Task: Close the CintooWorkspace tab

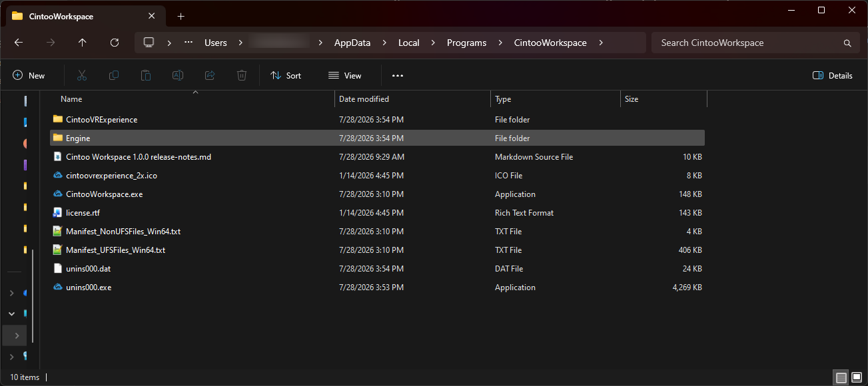Action: [152, 16]
